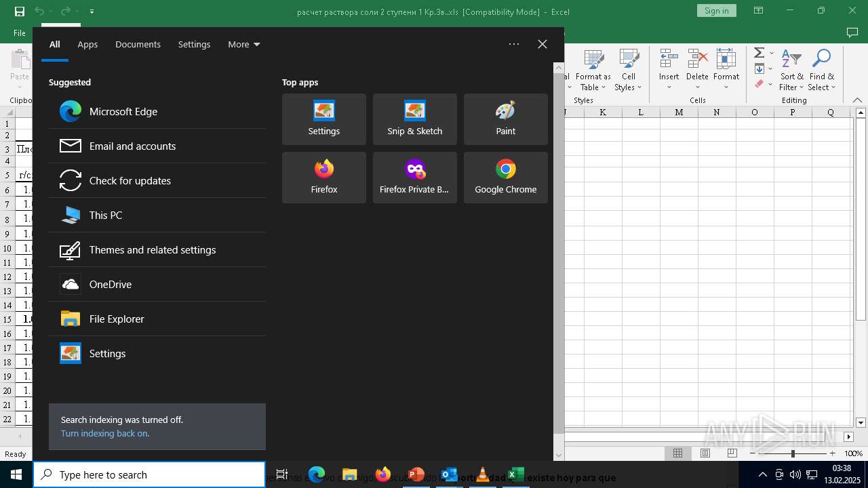Switch to Excel on the taskbar
The height and width of the screenshot is (488, 868).
(515, 474)
